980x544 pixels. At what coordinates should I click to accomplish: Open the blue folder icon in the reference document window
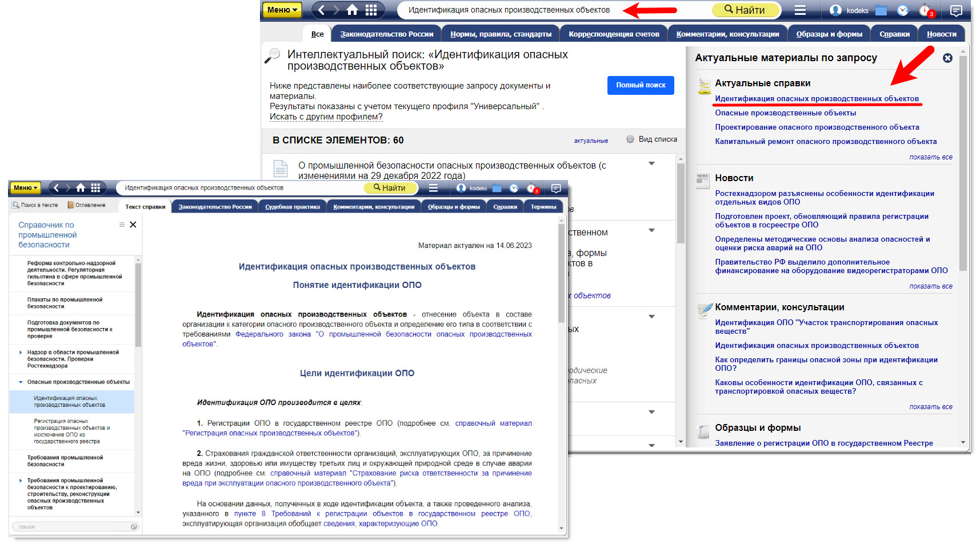click(497, 188)
